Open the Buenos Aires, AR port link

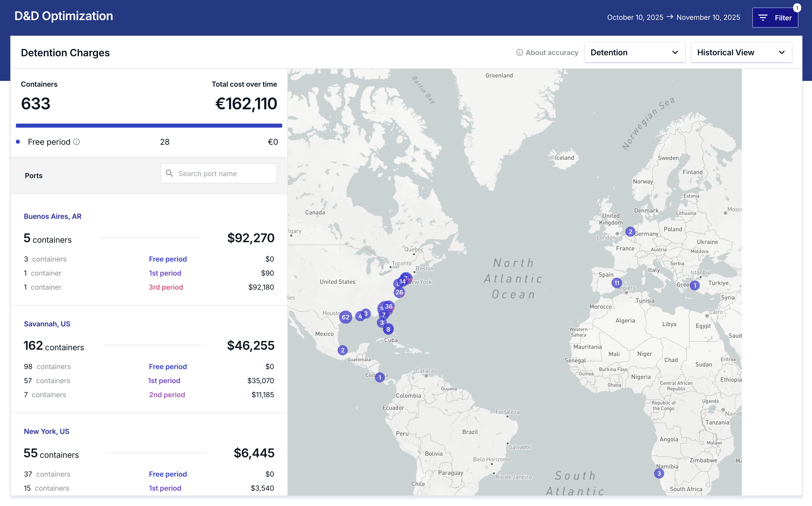click(x=52, y=216)
